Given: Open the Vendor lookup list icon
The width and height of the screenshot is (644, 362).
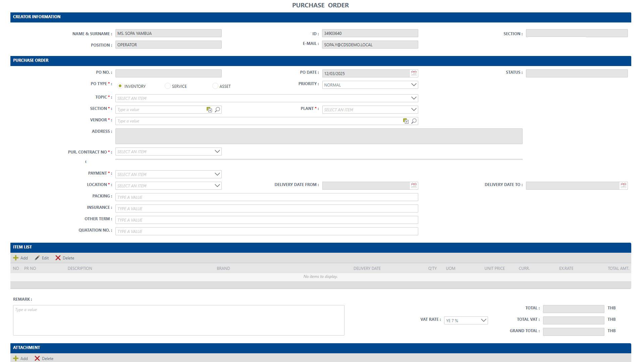Looking at the screenshot, I should point(406,121).
